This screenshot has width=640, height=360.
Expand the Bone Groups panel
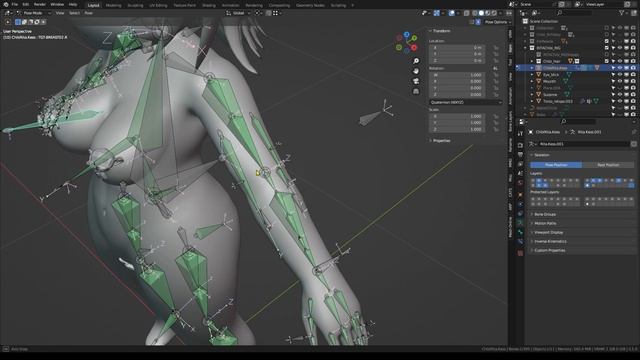pos(545,214)
